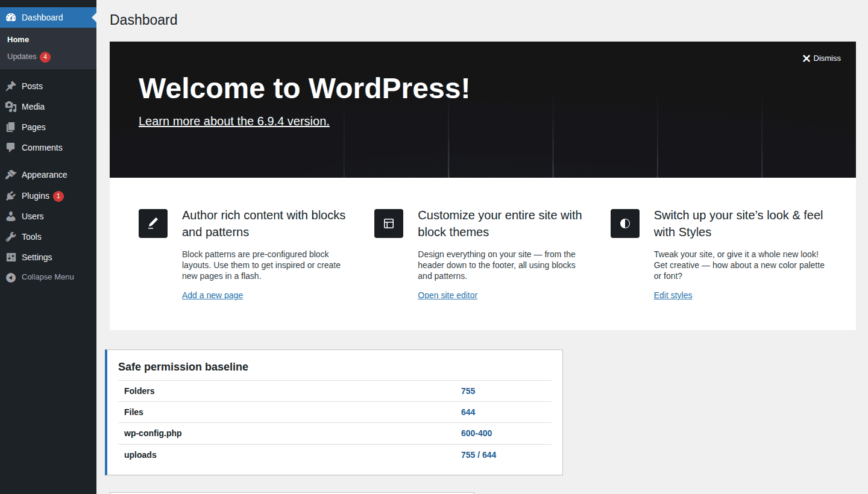The height and width of the screenshot is (494, 868).
Task: Follow the Learn more about 6.9.4 link
Action: point(234,121)
